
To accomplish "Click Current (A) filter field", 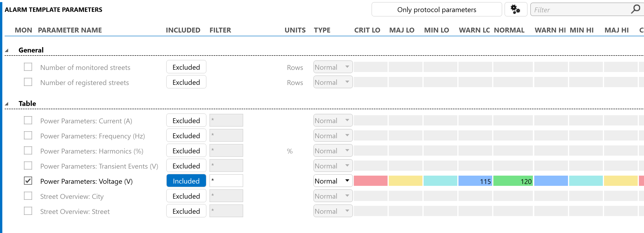I will pos(226,120).
